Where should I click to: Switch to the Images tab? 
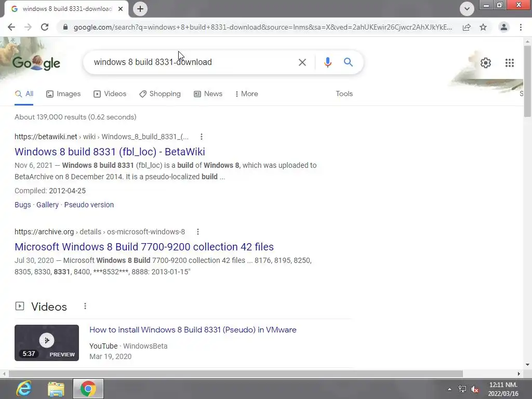point(63,94)
